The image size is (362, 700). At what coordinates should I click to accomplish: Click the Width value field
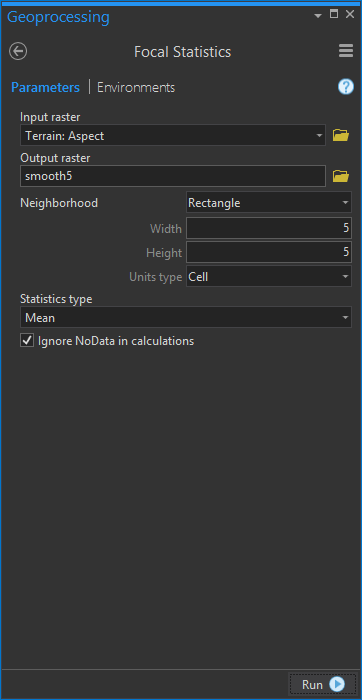[269, 228]
